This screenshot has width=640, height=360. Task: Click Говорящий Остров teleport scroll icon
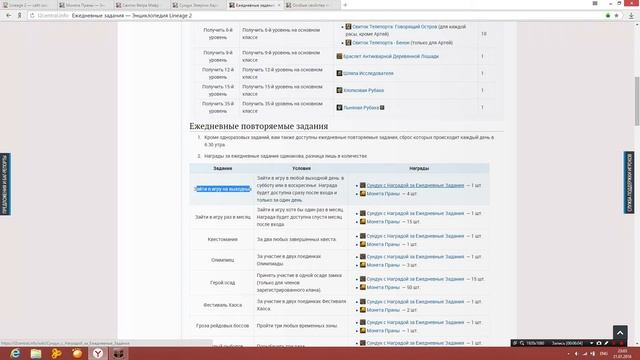(x=348, y=27)
